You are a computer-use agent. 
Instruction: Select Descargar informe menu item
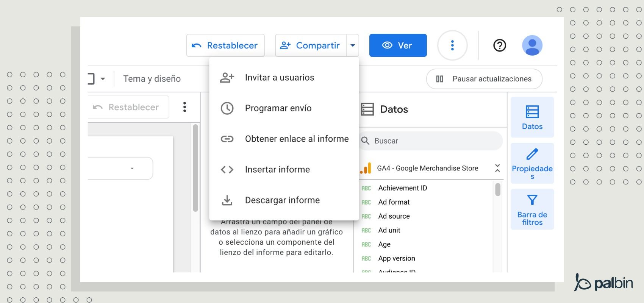coord(284,200)
